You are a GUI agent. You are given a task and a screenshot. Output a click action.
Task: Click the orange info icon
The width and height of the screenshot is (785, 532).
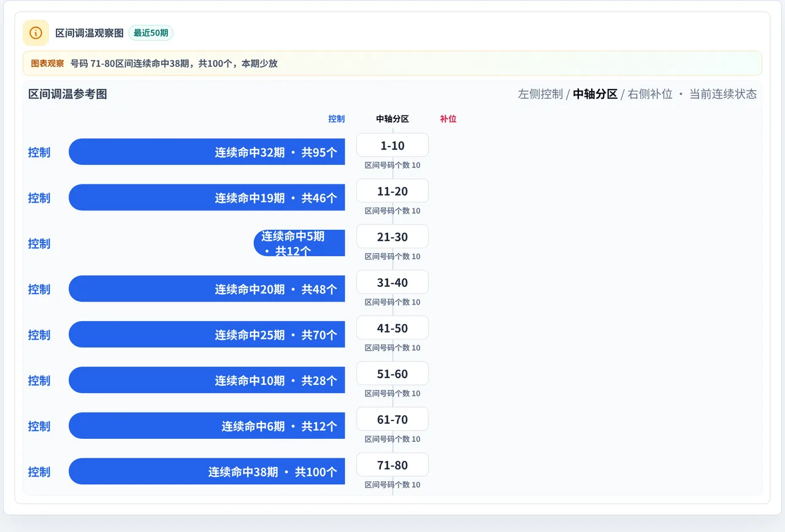click(36, 32)
